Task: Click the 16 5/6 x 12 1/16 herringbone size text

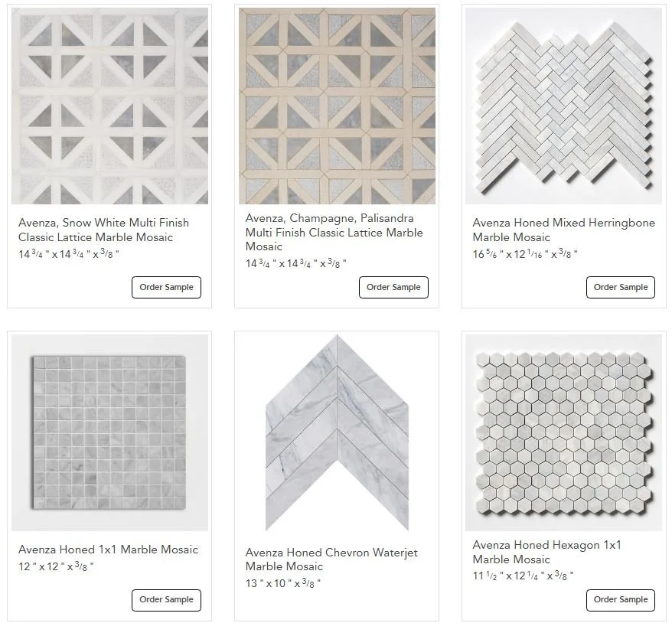Action: click(525, 254)
